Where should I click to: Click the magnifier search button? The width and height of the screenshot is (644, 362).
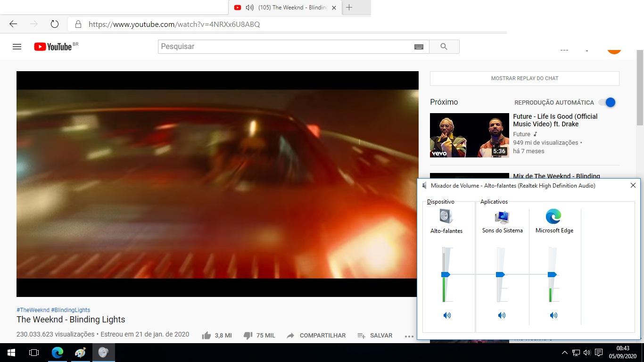point(444,47)
